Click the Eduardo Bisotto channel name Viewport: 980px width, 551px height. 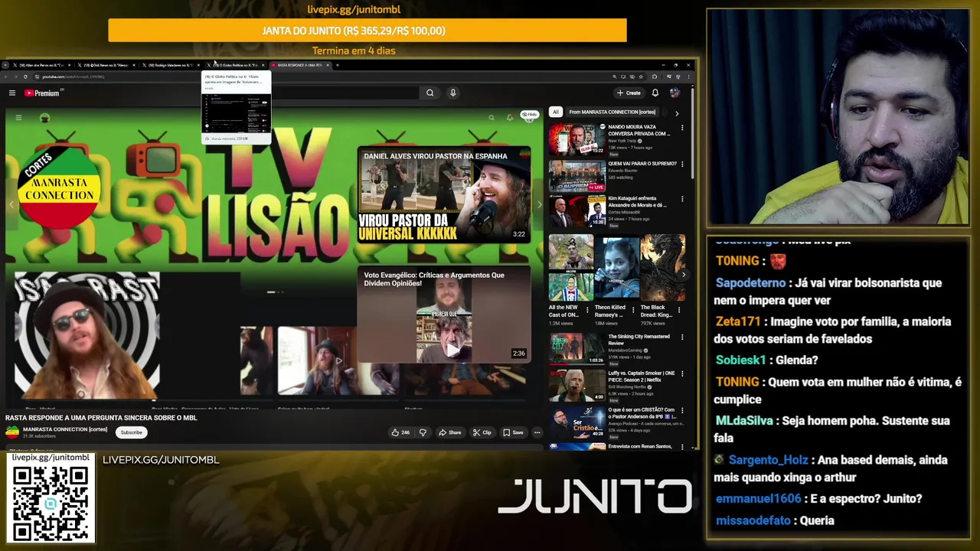[x=622, y=171]
